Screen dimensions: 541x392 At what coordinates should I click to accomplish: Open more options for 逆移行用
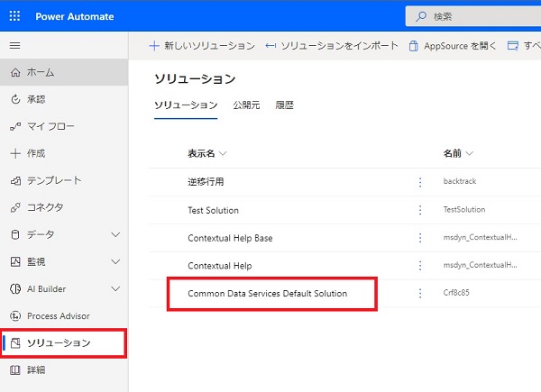click(x=420, y=182)
